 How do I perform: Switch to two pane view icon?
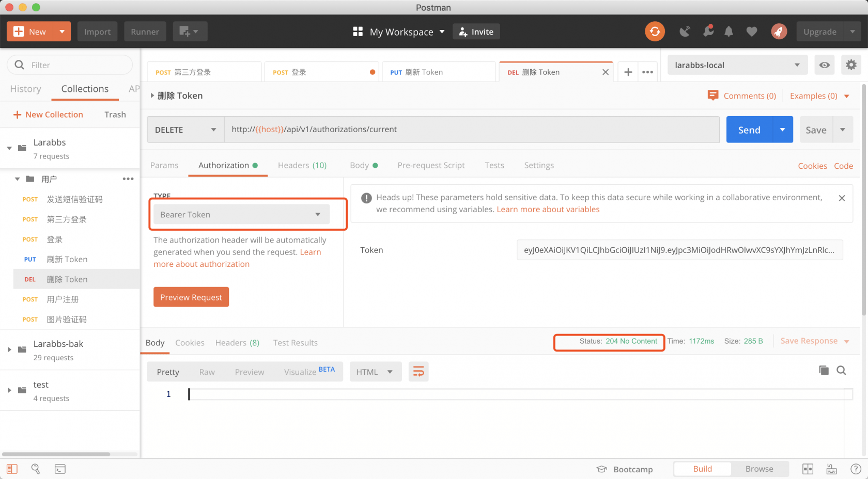(x=808, y=469)
